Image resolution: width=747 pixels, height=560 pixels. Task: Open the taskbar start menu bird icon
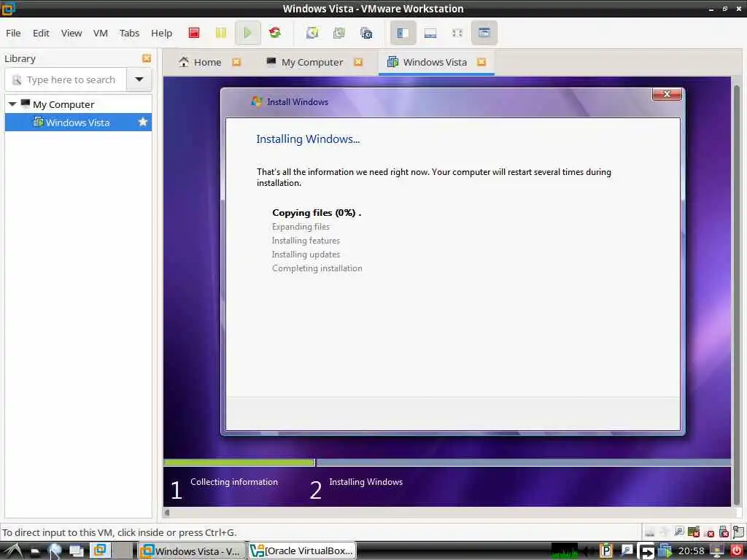tap(14, 551)
